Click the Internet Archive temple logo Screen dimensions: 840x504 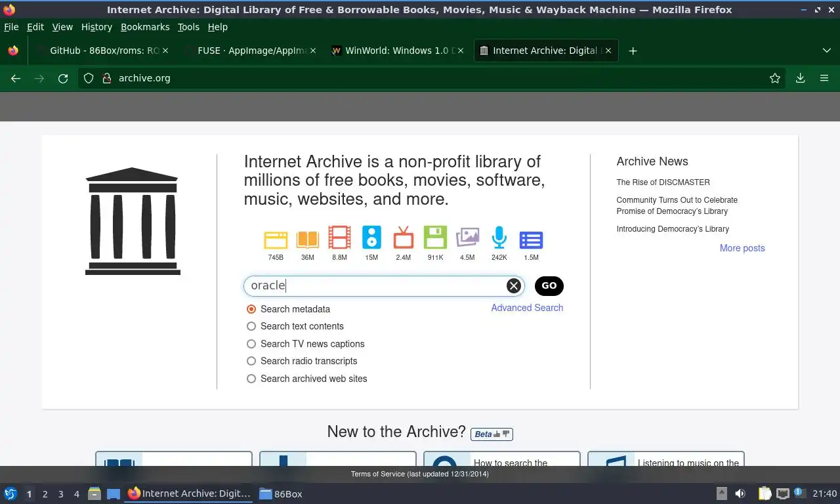pyautogui.click(x=133, y=221)
